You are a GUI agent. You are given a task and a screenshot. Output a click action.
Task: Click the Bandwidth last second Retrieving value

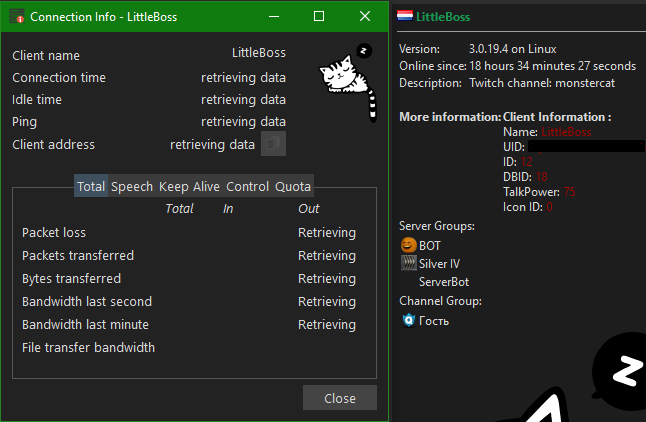click(327, 302)
